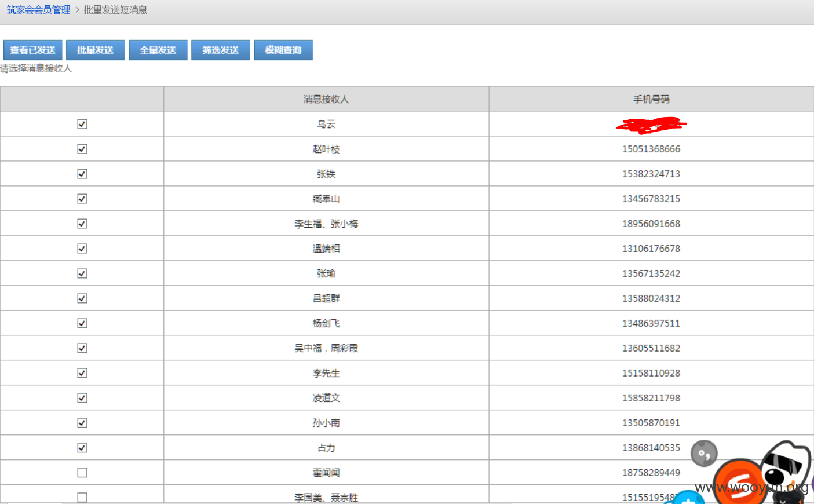Uncheck the checkbox for 乌云

(82, 124)
